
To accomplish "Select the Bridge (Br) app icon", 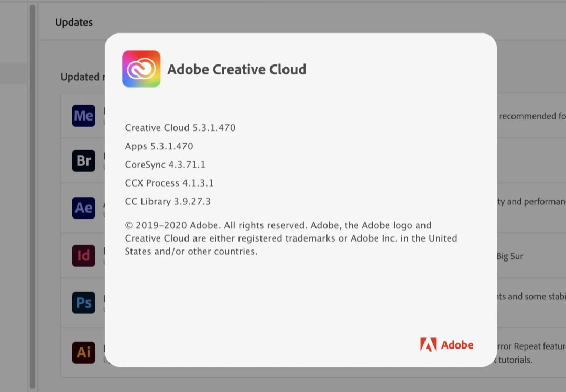I will [83, 161].
